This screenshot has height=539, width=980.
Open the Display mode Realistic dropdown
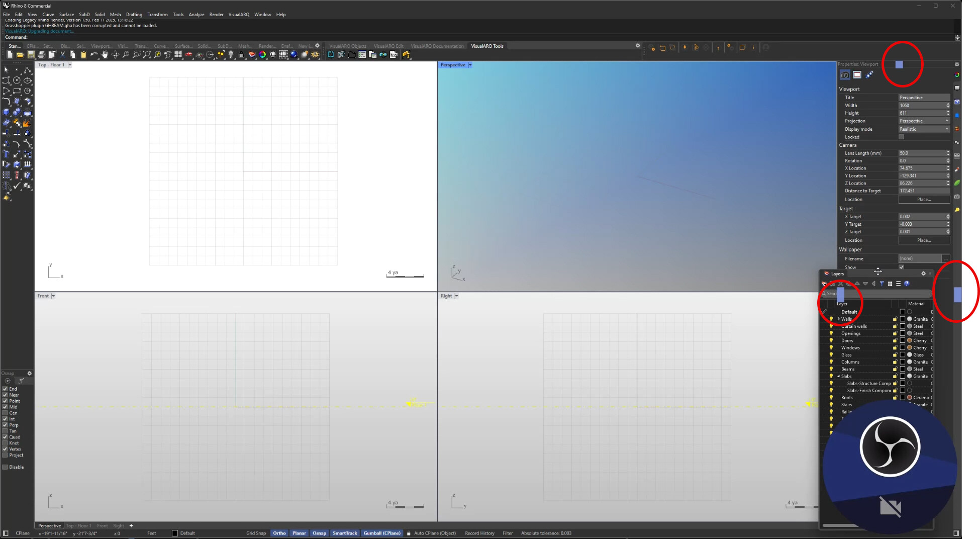pos(924,129)
